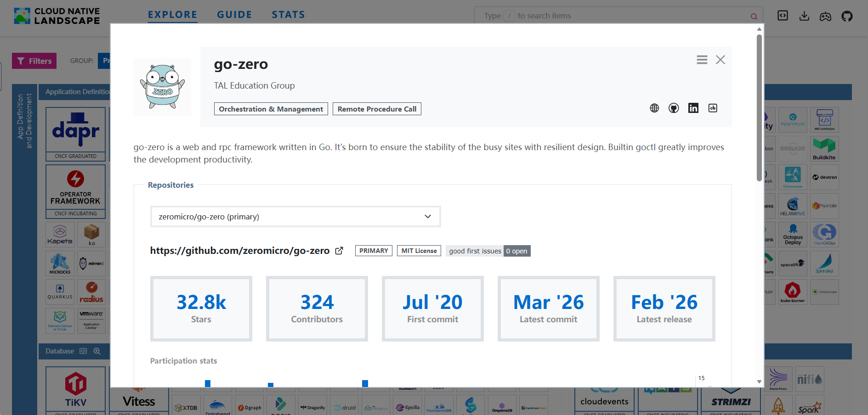Open the kube-burner project icon
The height and width of the screenshot is (415, 868).
coord(793,292)
